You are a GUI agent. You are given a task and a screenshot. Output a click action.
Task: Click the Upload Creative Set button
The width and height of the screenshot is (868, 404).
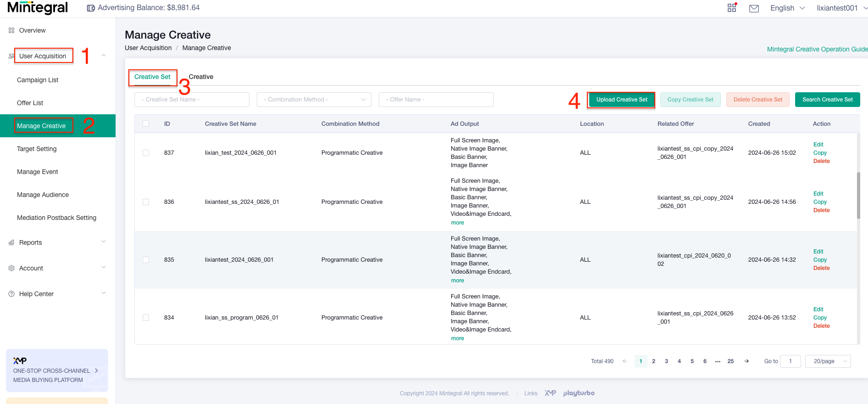(622, 100)
